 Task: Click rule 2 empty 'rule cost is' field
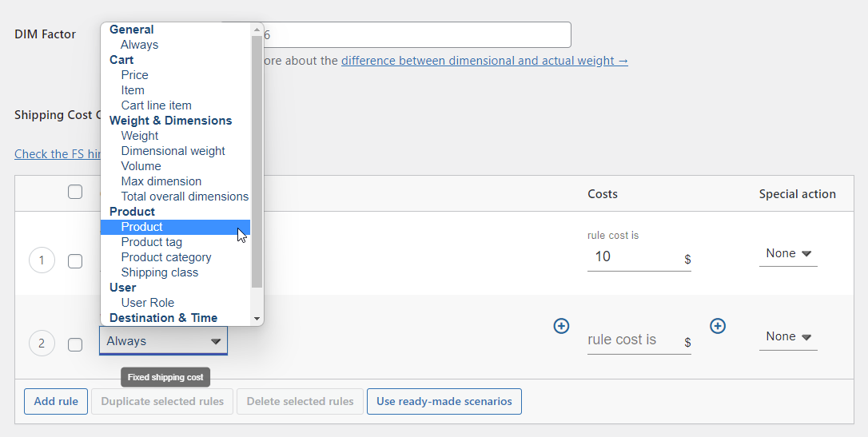click(639, 340)
